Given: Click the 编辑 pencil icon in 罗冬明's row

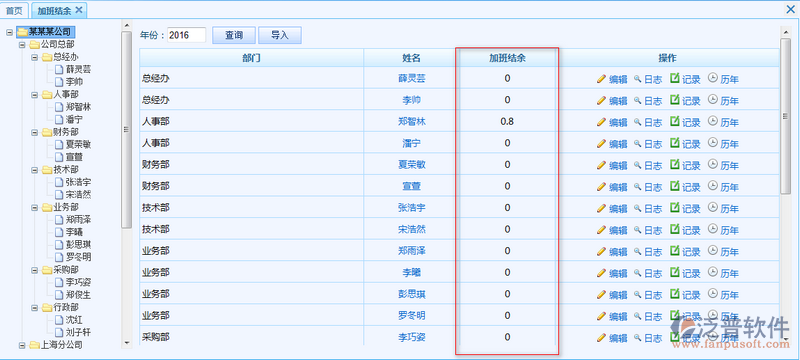Looking at the screenshot, I should 602,316.
